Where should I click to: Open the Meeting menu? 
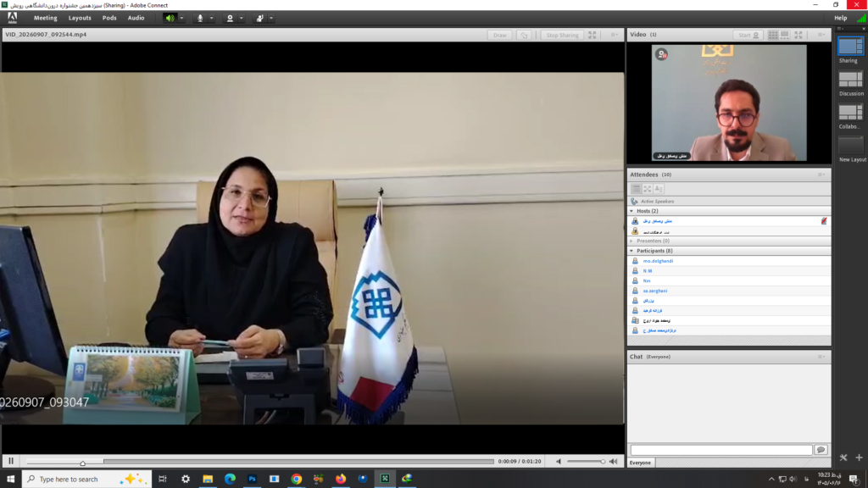(46, 19)
